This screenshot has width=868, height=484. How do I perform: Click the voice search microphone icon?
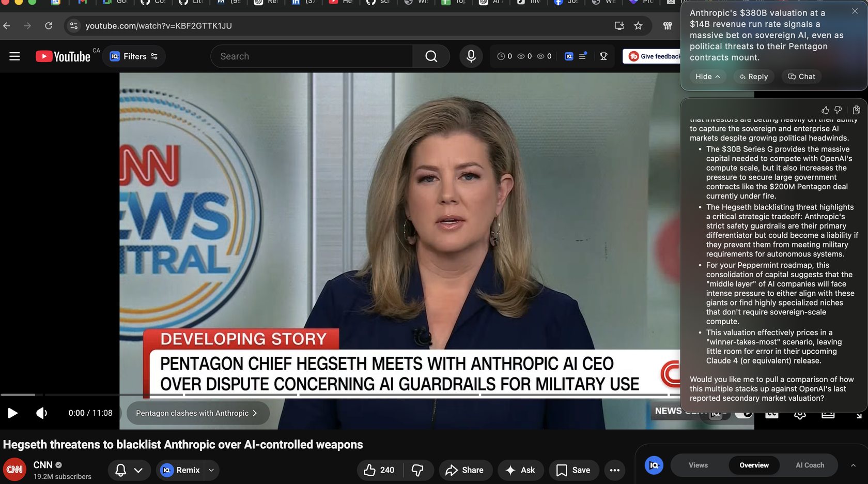coord(471,56)
